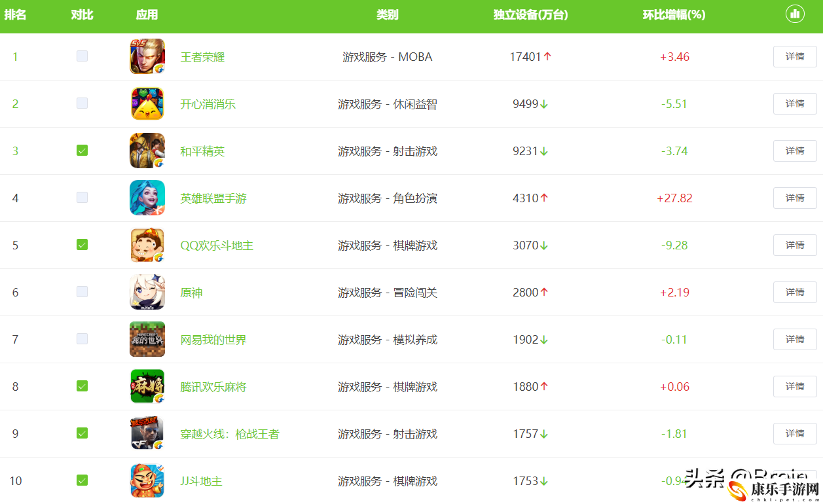
Task: Open 详情 for 英雄联盟手游
Action: (x=795, y=198)
